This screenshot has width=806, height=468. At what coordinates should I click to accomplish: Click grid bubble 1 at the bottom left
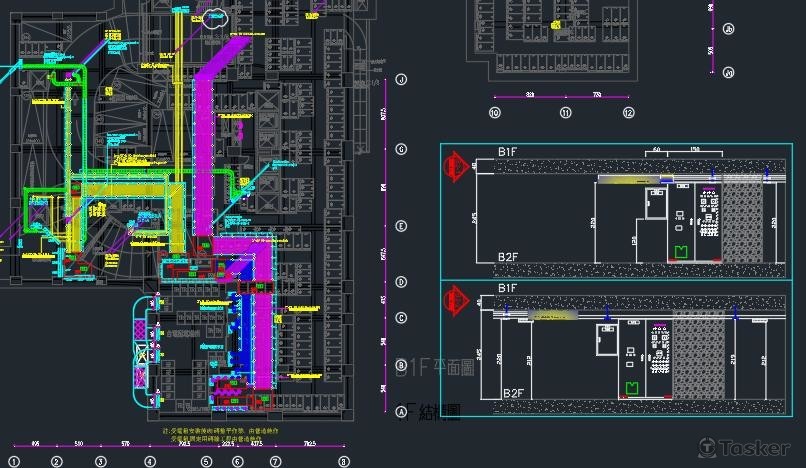pyautogui.click(x=13, y=461)
